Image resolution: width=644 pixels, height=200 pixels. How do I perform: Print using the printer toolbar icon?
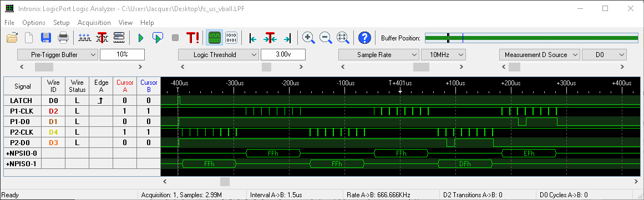pyautogui.click(x=63, y=38)
